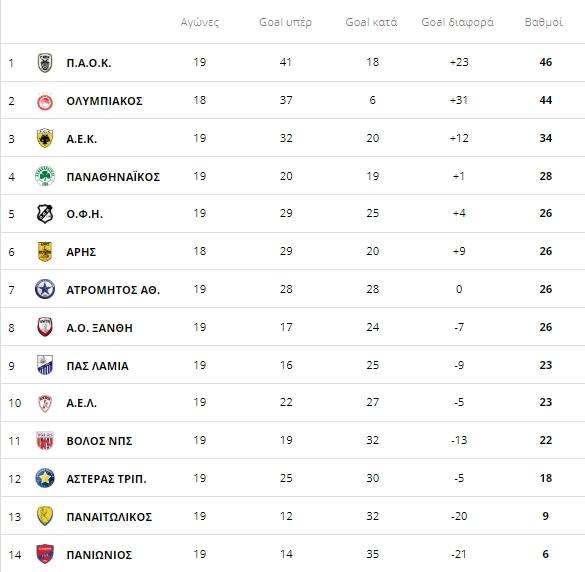Open the Α.Ε.Λ. team name link
Viewport: 585px width, 572px height.
[x=82, y=403]
